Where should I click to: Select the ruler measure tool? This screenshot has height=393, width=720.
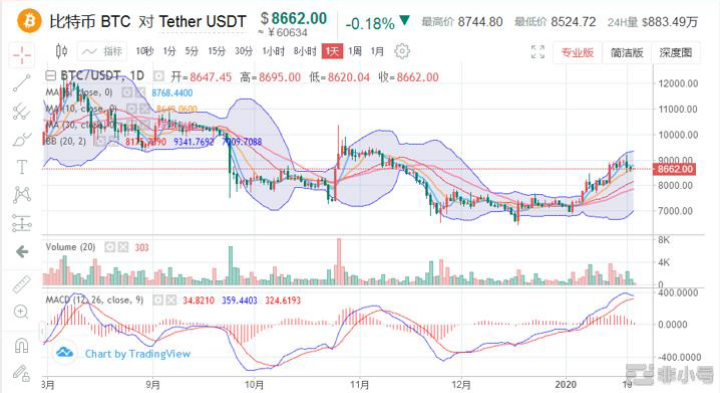point(21,284)
